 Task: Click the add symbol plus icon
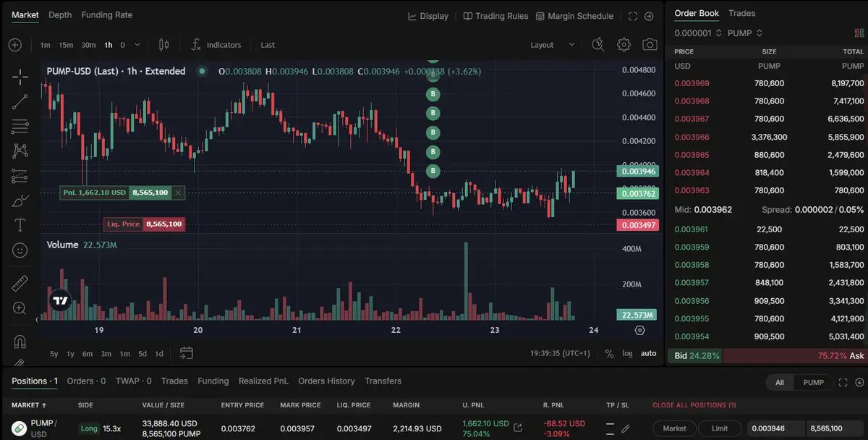click(x=15, y=45)
